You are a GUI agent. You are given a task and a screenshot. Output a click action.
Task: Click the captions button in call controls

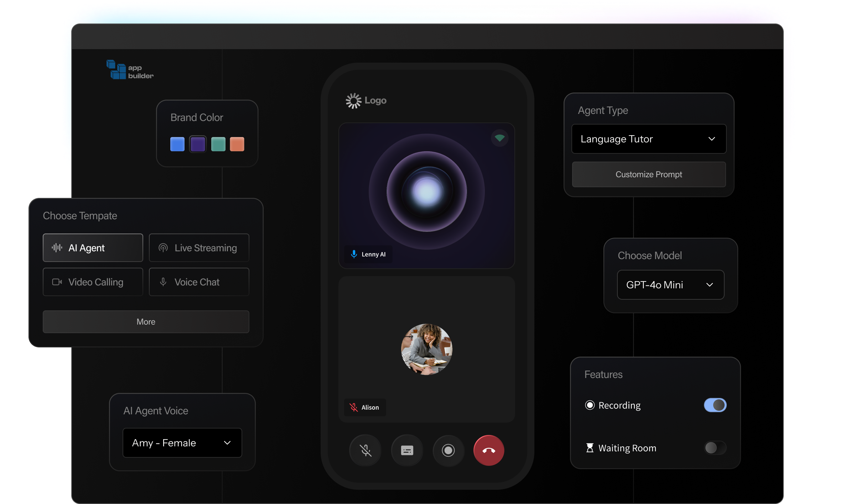click(x=407, y=450)
